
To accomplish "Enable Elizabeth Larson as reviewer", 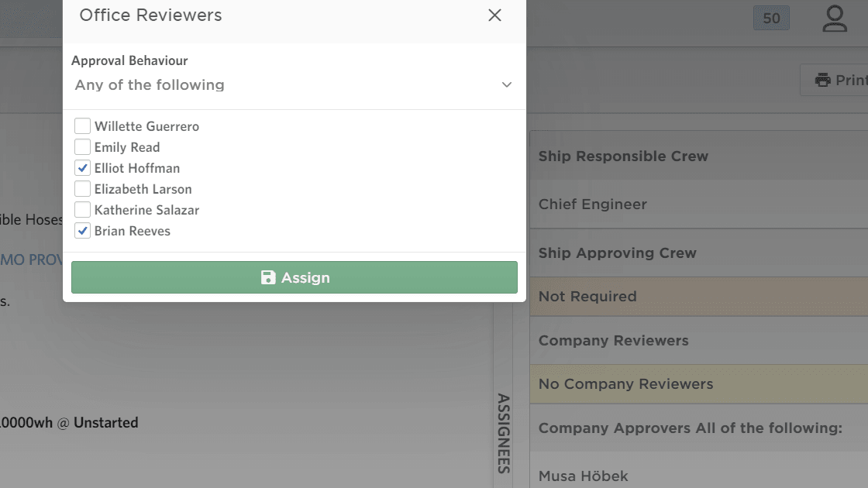I will tap(81, 188).
